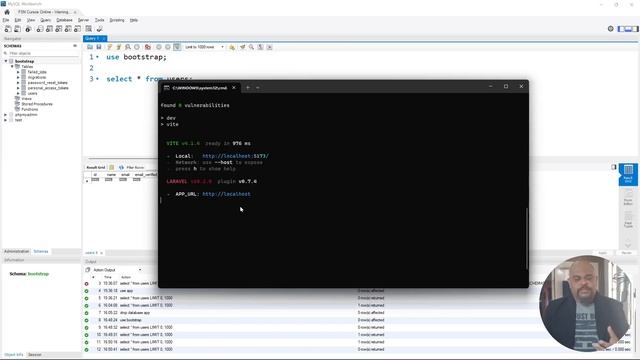Screen dimensions: 640x360
Task: Collapse the Tables node under bootstrap
Action: pyautogui.click(x=12, y=67)
